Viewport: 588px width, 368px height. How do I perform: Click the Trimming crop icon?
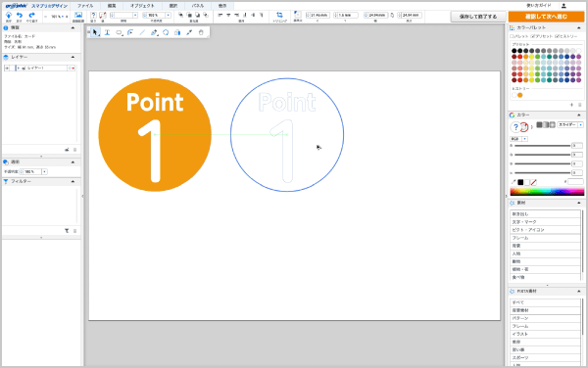click(279, 15)
